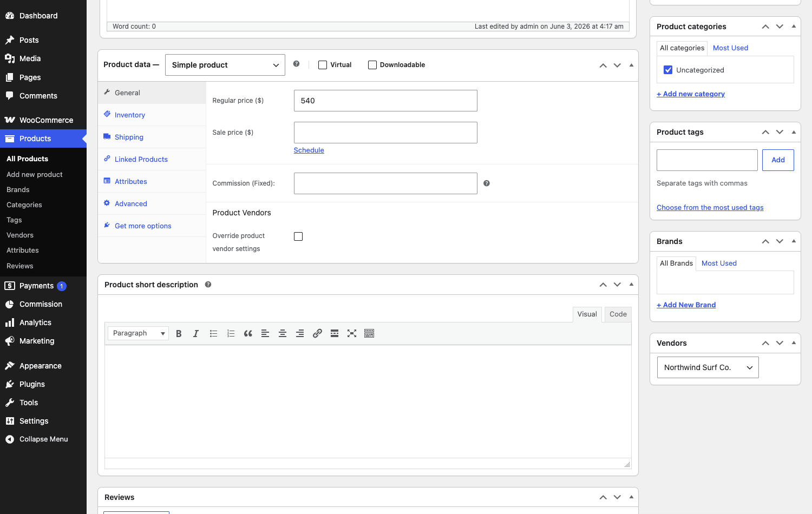This screenshot has width=812, height=514.
Task: Open the Paragraph format dropdown
Action: [139, 333]
